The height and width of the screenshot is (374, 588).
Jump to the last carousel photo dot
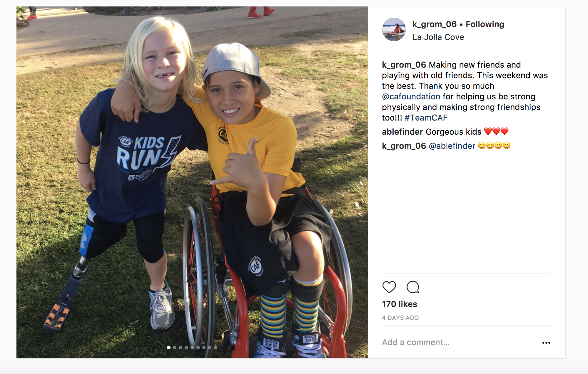click(216, 348)
